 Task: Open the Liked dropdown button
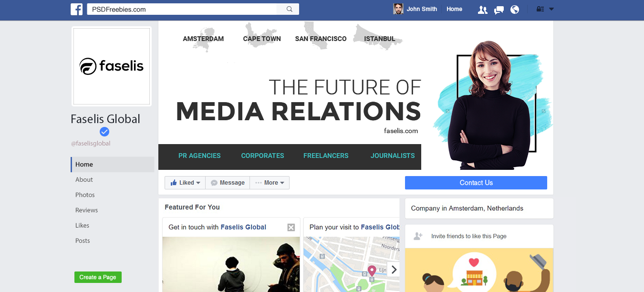(x=185, y=183)
